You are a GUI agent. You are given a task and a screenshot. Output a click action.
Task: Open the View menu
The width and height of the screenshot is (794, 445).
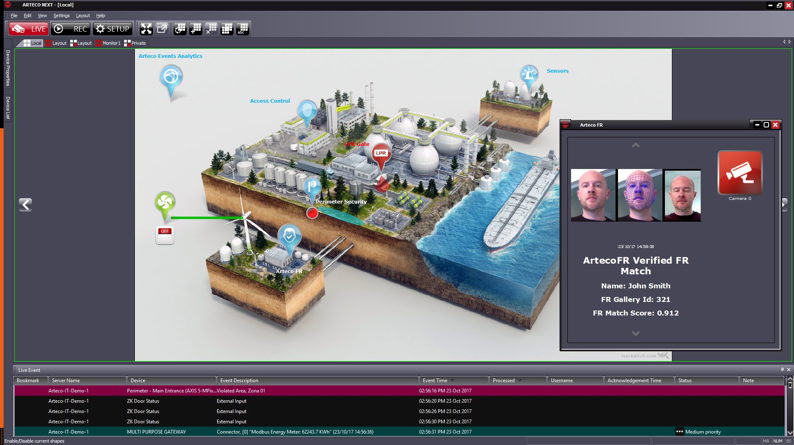42,16
